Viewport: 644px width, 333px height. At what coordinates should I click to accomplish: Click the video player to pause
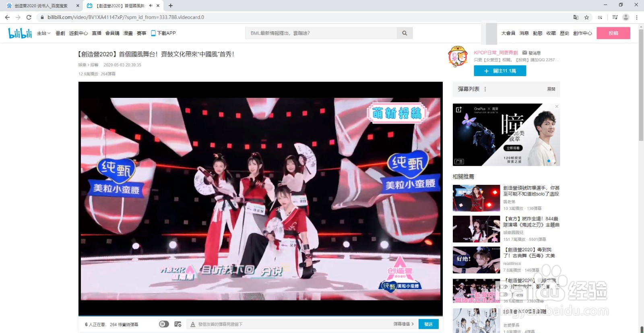click(260, 199)
